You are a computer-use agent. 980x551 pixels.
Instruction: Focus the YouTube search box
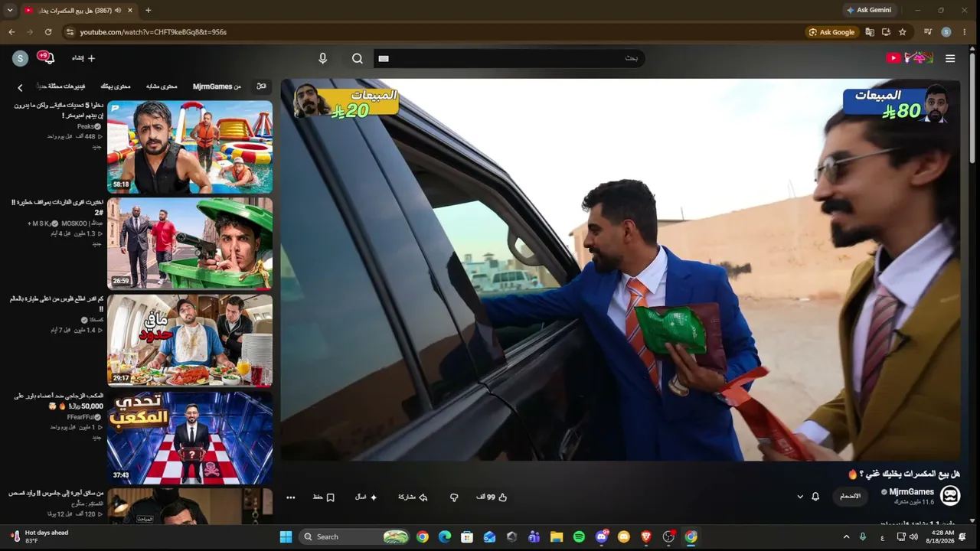[x=510, y=58]
